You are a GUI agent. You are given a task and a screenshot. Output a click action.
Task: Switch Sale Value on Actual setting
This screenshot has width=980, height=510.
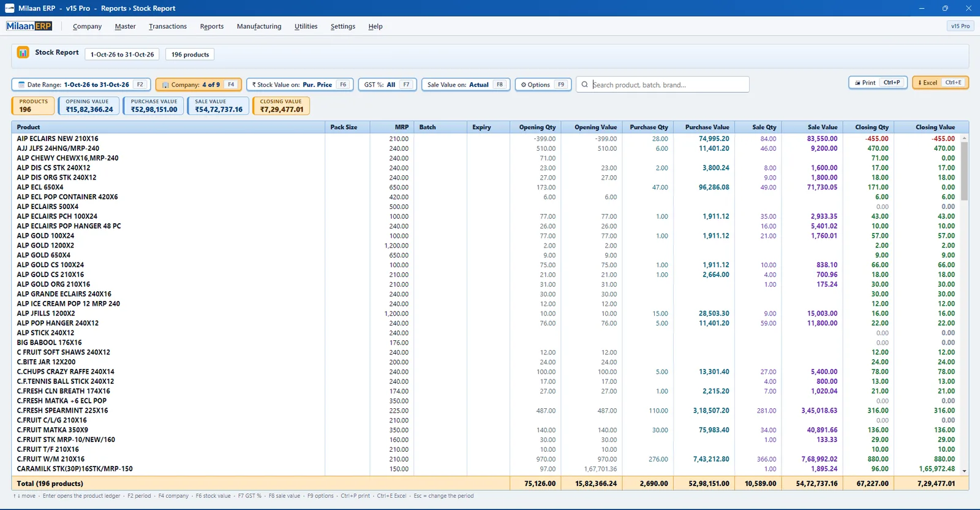466,85
